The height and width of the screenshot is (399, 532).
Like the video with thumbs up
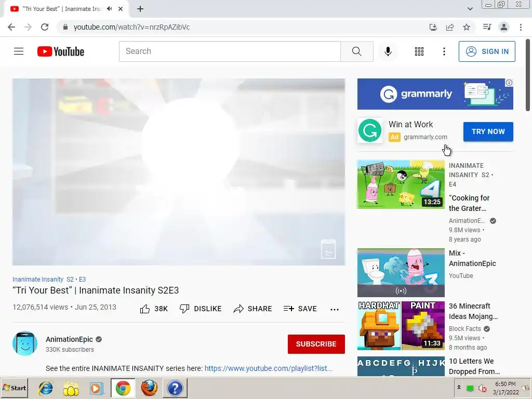pos(154,309)
